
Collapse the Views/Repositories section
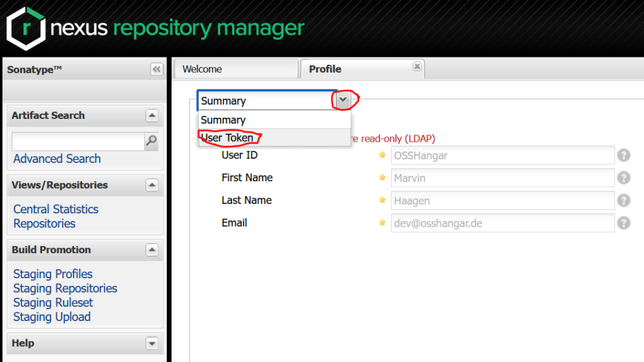(152, 185)
